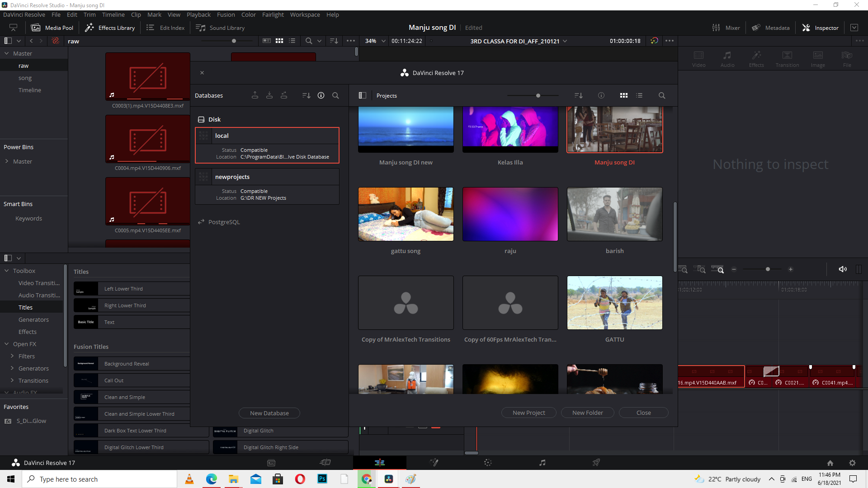The width and height of the screenshot is (868, 488).
Task: Click the connect database icon
Action: (x=284, y=95)
